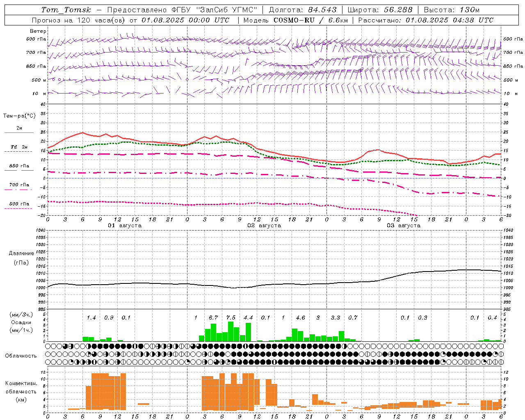Click the Tom_Tomsk station title

(x=66, y=10)
